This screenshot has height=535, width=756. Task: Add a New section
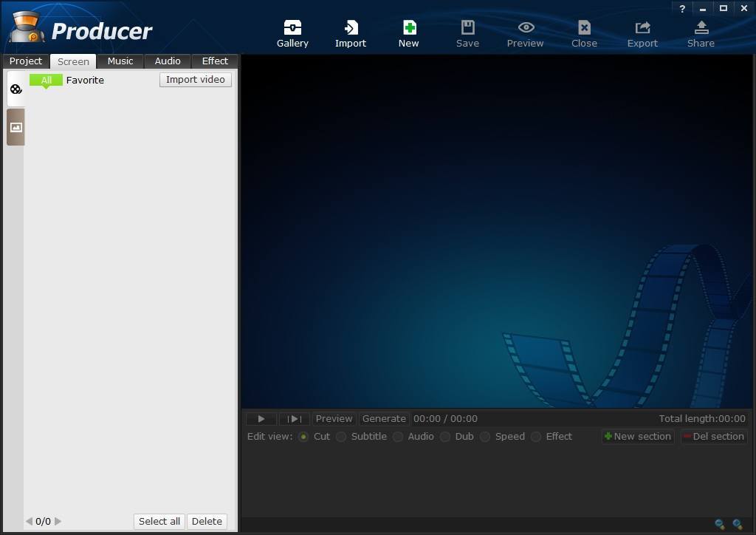pos(637,437)
